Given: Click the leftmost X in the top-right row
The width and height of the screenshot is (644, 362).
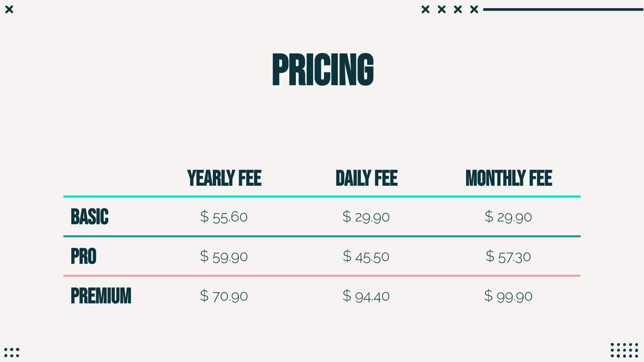Looking at the screenshot, I should 425,9.
